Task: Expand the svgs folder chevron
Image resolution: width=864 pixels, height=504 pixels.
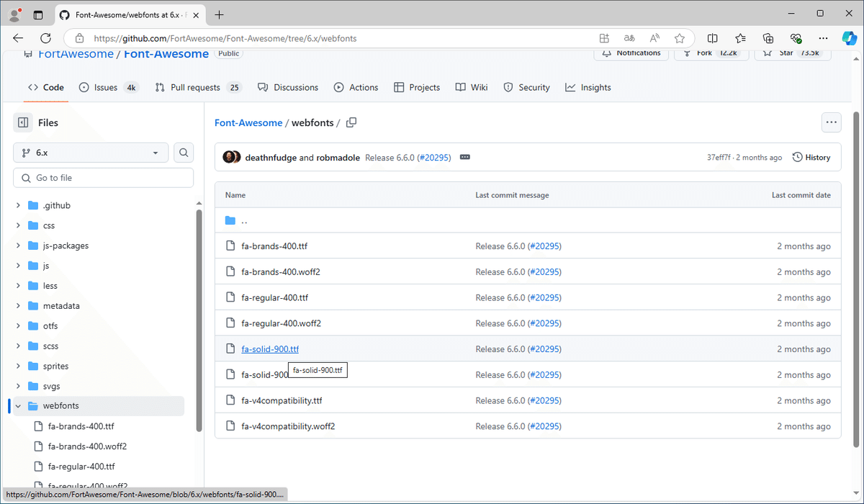Action: (18, 386)
